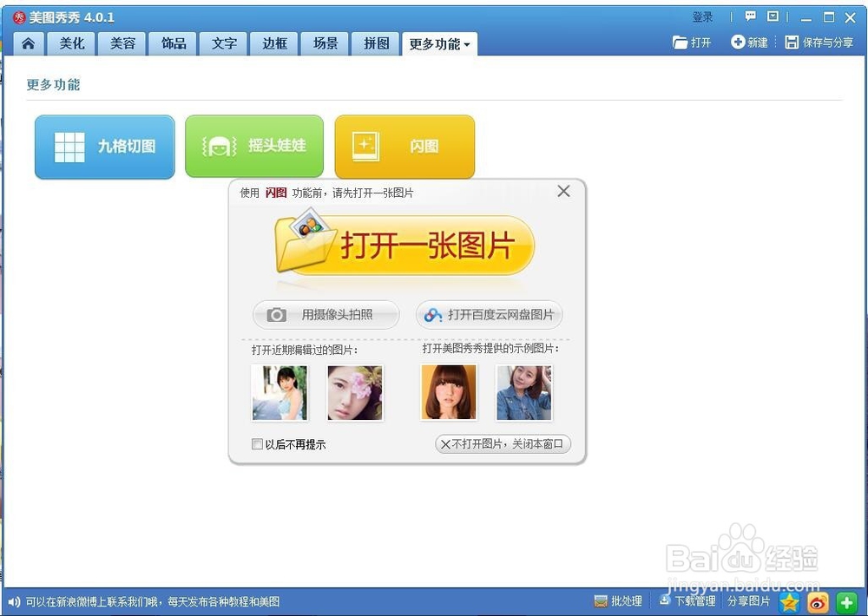Open the 场景 tab
868x616 pixels.
pyautogui.click(x=325, y=43)
